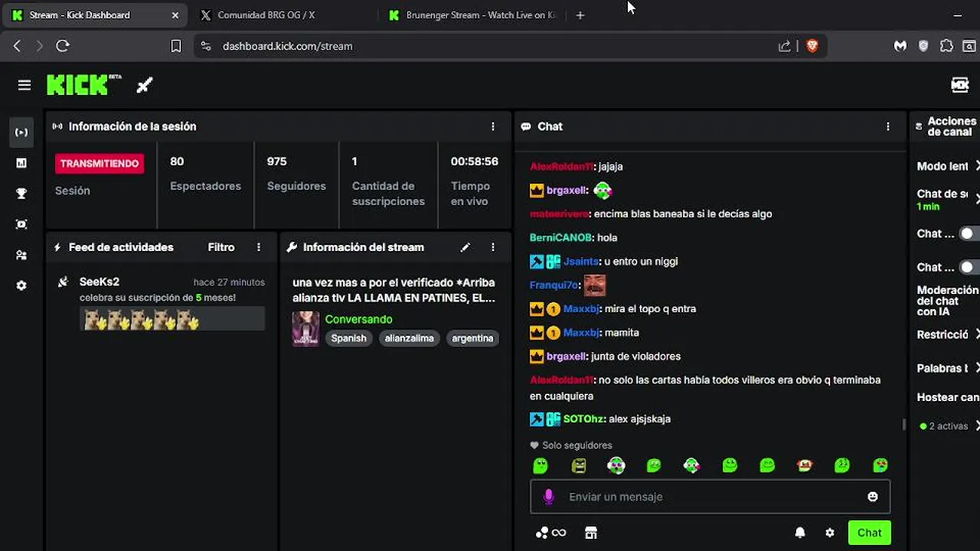Click the share icon in address bar
The height and width of the screenshot is (551, 980).
pos(785,46)
